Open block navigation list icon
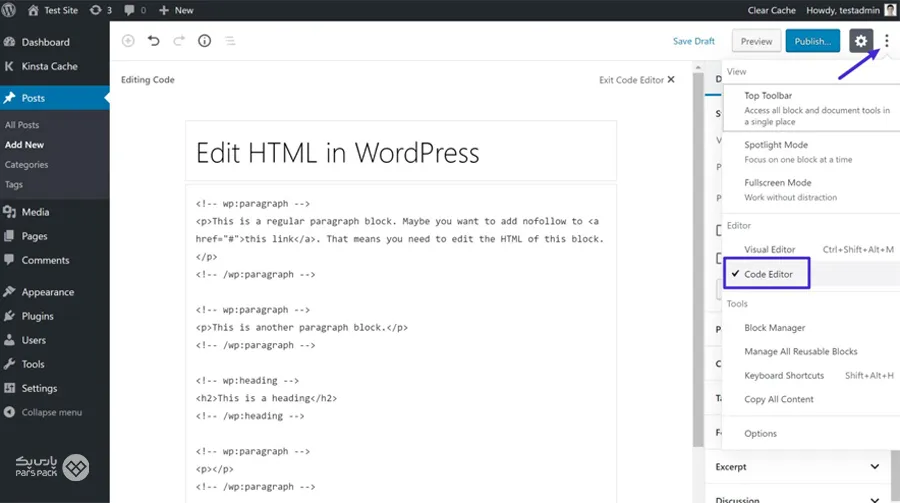This screenshot has height=503, width=900. 230,41
